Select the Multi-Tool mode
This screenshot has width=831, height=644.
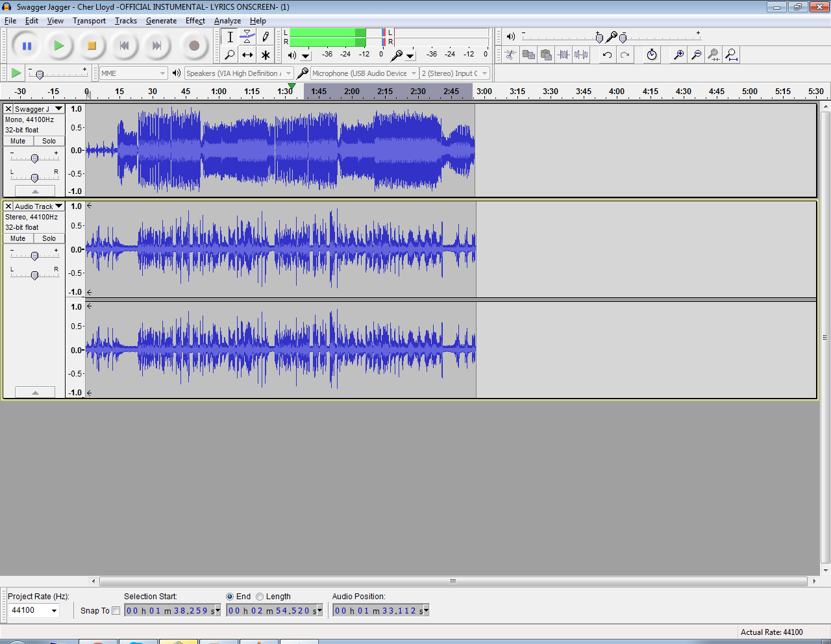coord(265,55)
